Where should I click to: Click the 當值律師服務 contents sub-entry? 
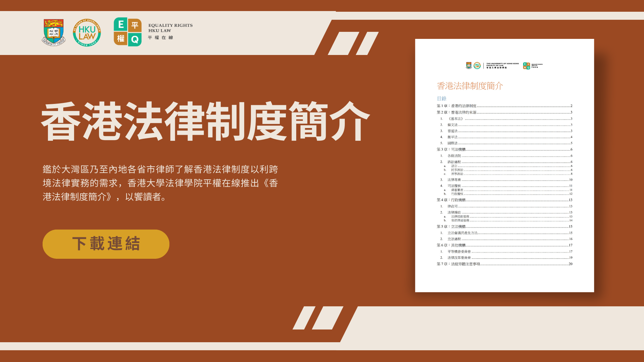508,221
